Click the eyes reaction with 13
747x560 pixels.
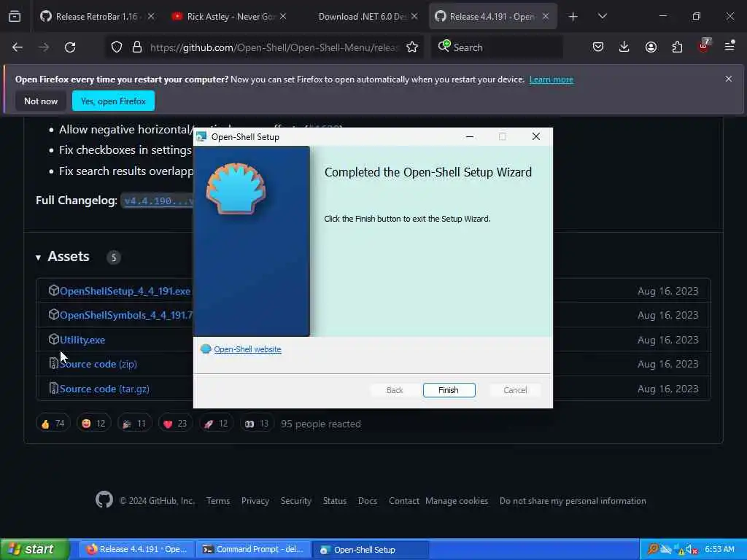click(257, 424)
